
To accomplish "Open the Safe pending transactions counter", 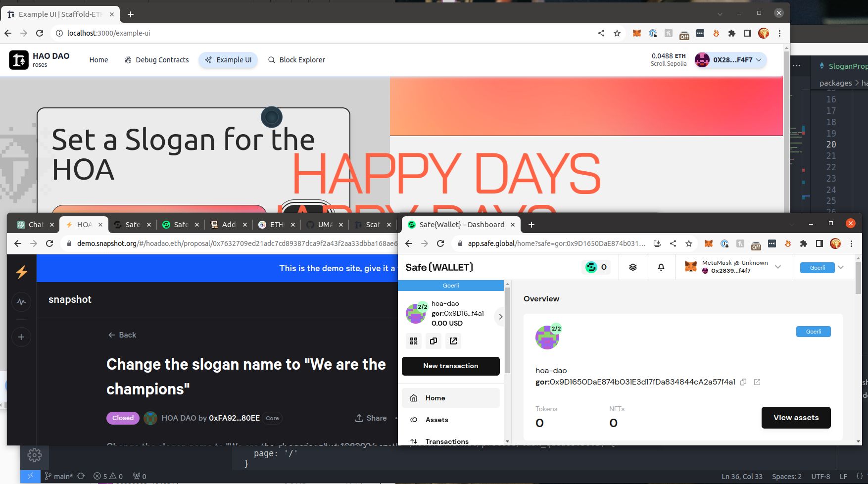I will [x=596, y=267].
